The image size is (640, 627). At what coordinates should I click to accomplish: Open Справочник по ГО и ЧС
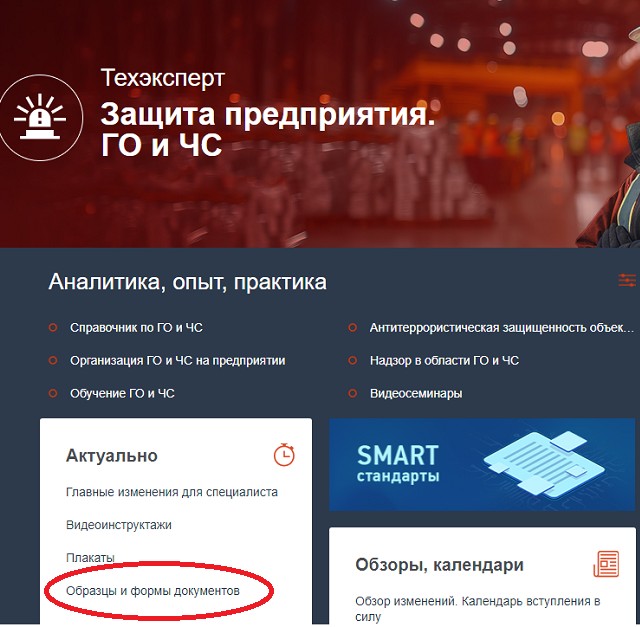[136, 328]
